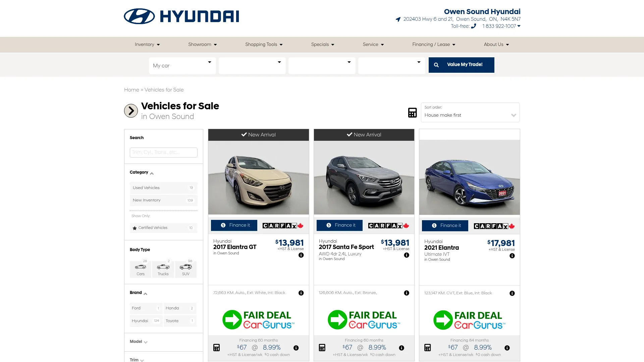Viewport: 644px width, 362px height.
Task: Open the blue 2021 Elantra photo
Action: click(470, 177)
